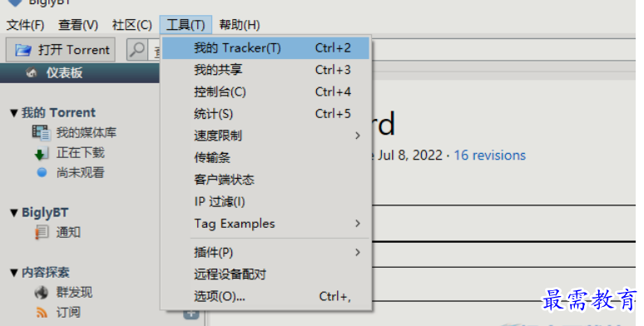This screenshot has height=326, width=644.
Task: Open the 社区(C) menu
Action: pos(131,25)
